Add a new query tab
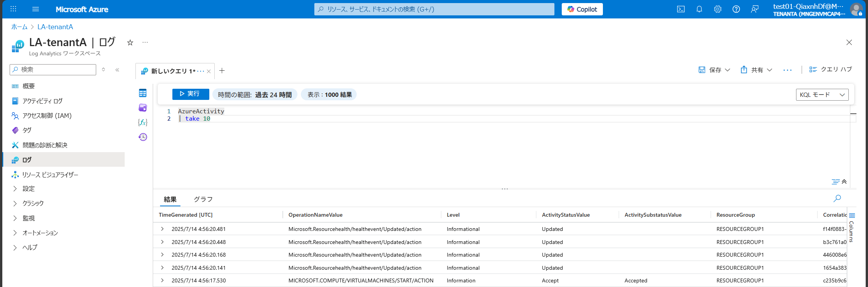 [222, 70]
